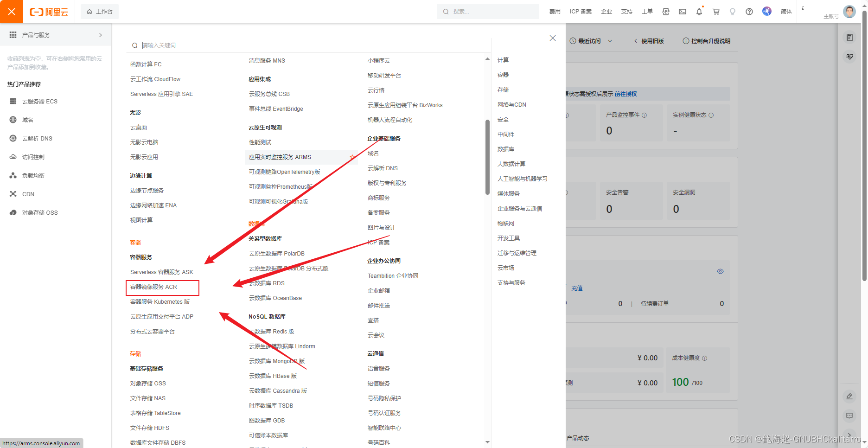Open the heart icon in right rail
Image resolution: width=868 pixels, height=448 pixels.
849,57
